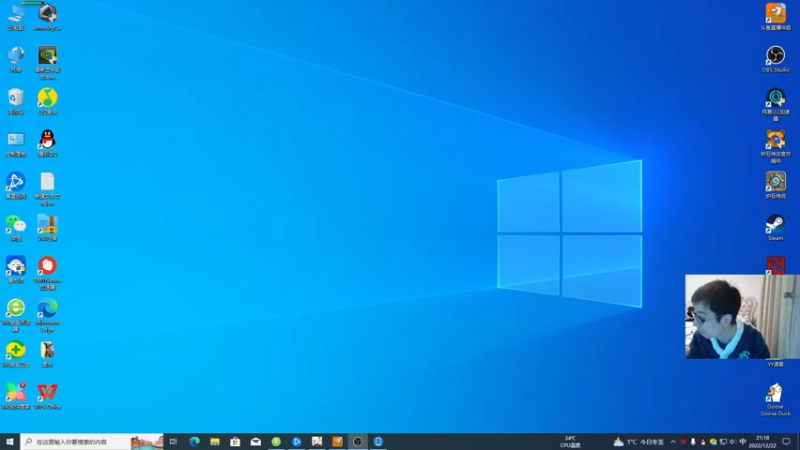The width and height of the screenshot is (800, 450).
Task: Open the Network desktop icon
Action: [16, 59]
